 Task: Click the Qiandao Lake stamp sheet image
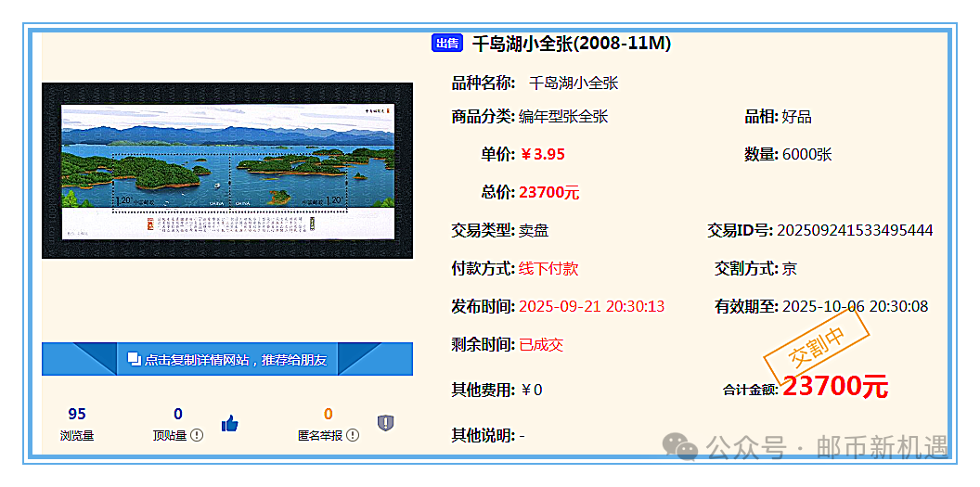227,170
